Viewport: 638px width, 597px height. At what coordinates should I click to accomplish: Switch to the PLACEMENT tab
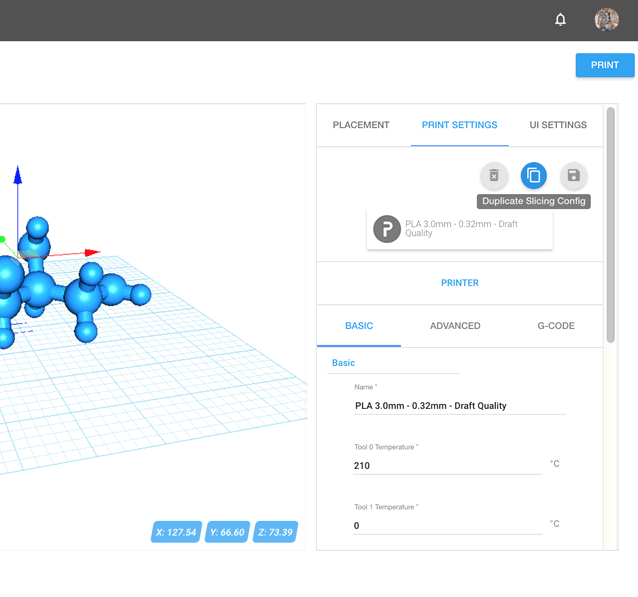[361, 125]
